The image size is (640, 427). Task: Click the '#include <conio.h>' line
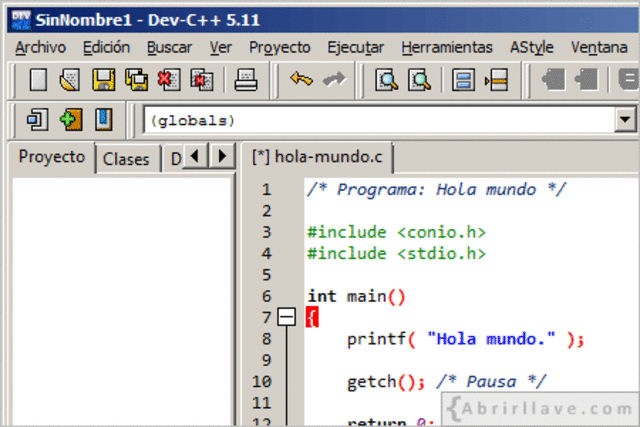pos(396,232)
